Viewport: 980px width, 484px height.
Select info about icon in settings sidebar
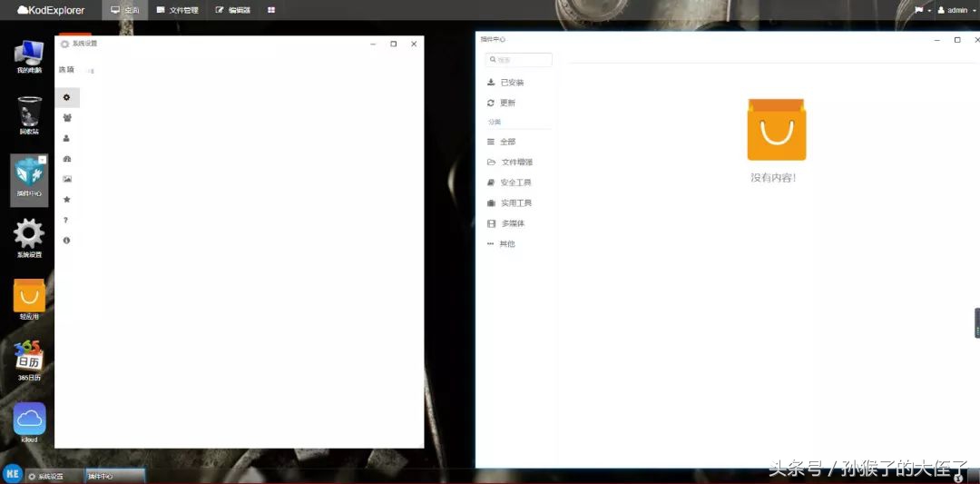(x=67, y=240)
